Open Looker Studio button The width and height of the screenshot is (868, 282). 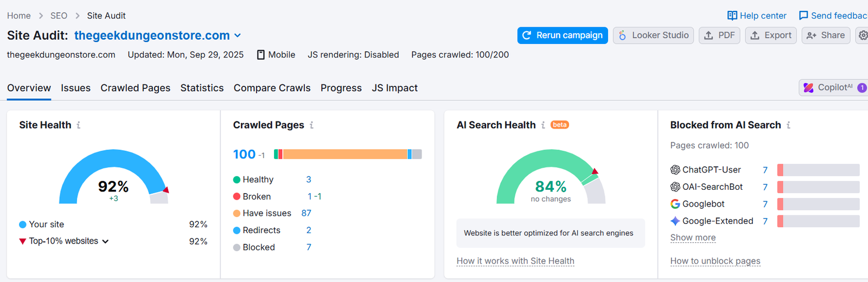(x=653, y=35)
